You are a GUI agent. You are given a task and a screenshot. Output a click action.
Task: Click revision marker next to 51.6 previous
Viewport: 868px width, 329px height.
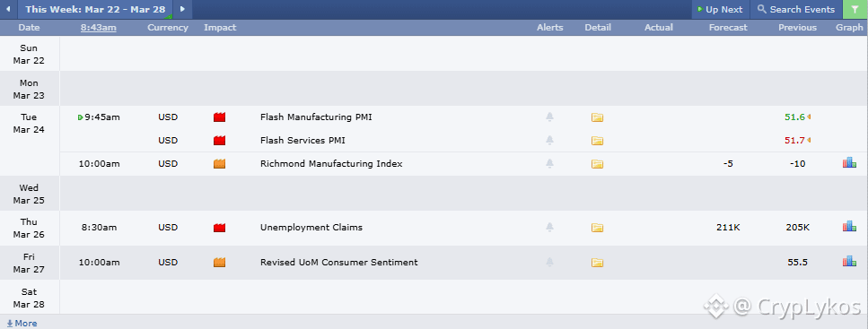pos(809,117)
